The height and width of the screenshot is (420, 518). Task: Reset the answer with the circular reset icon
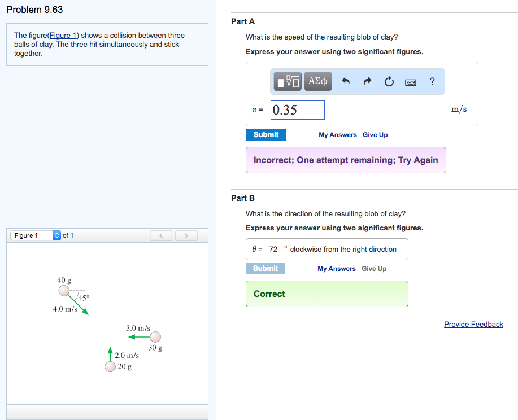click(389, 81)
